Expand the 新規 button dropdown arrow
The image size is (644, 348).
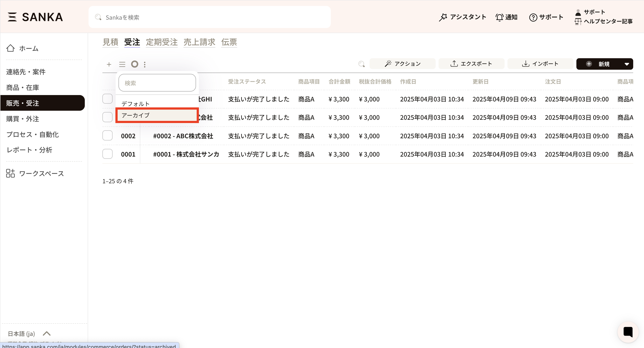click(x=627, y=64)
